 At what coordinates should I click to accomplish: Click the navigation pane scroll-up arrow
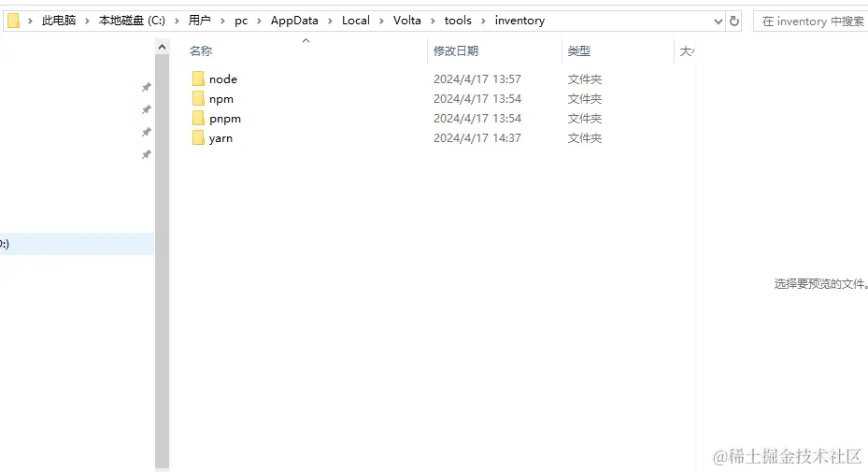pyautogui.click(x=162, y=47)
